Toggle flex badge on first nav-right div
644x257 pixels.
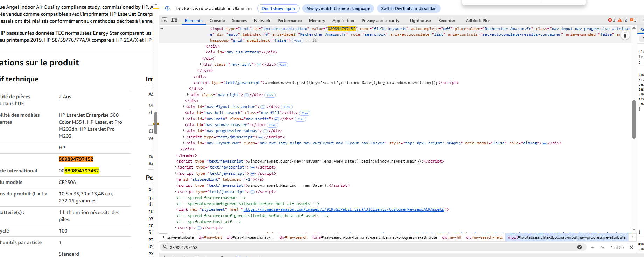click(x=283, y=65)
